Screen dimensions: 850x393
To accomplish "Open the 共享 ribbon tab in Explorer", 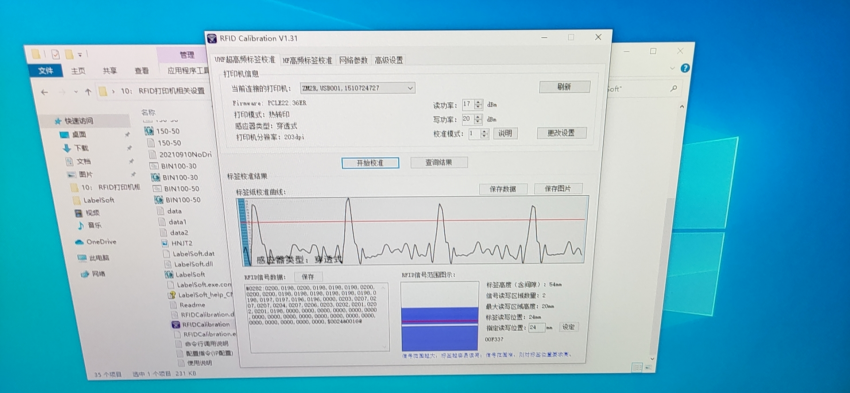I will (110, 71).
